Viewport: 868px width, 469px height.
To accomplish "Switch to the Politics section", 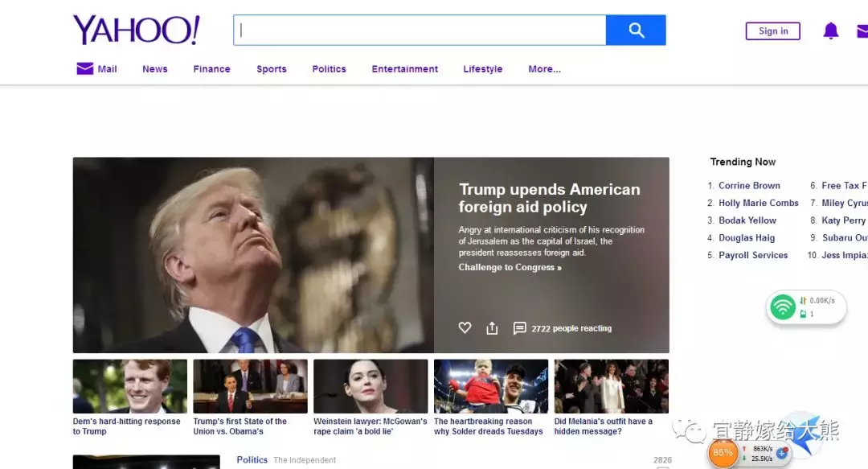I will [329, 69].
